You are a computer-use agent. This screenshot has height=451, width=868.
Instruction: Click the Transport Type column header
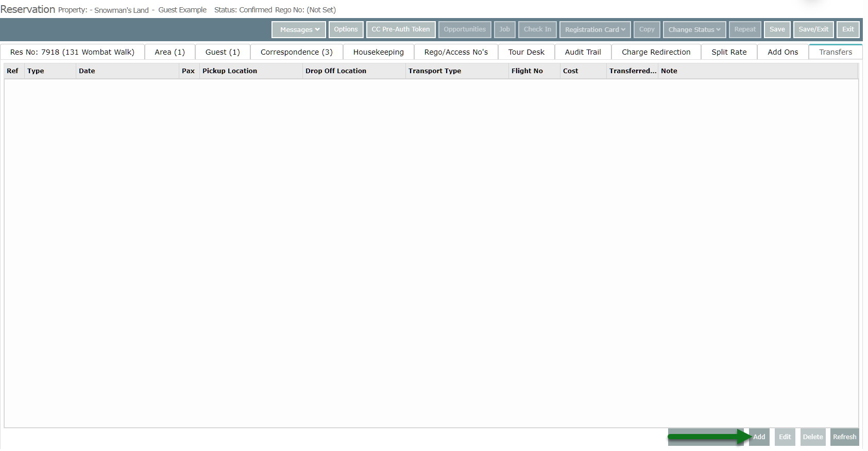(457, 71)
